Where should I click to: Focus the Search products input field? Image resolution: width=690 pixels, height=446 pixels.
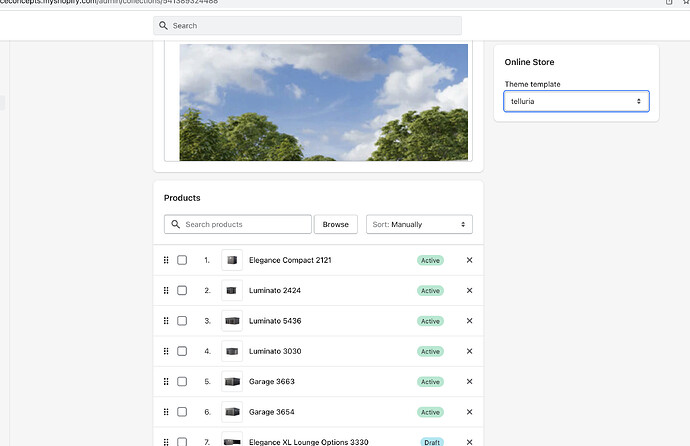coord(245,225)
